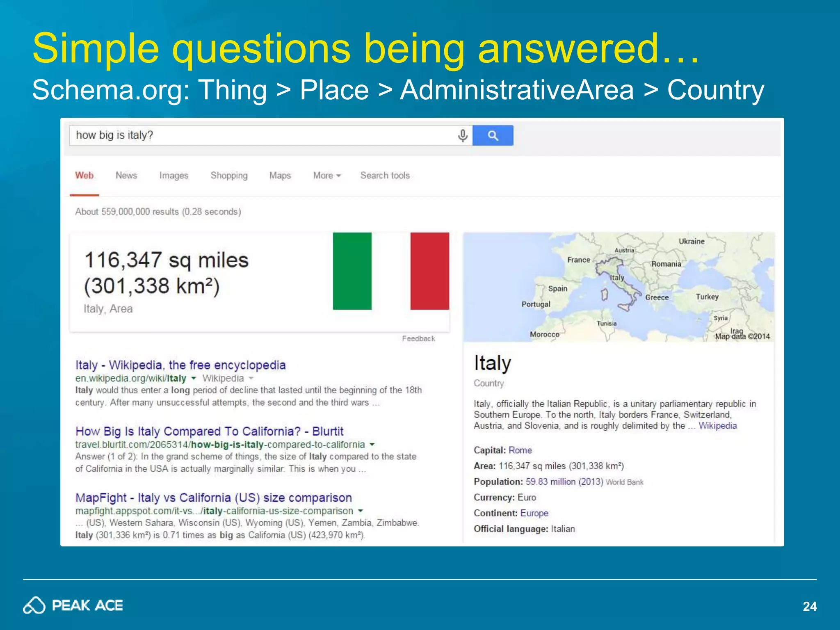
Task: Open 'Italy - Wikipedia, the free encyclopedia' result
Action: pos(180,365)
